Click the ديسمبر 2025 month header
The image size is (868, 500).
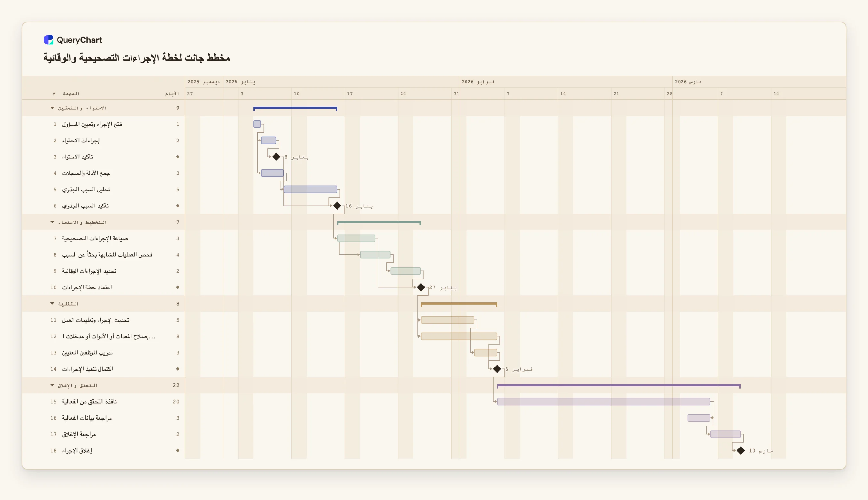tap(203, 82)
